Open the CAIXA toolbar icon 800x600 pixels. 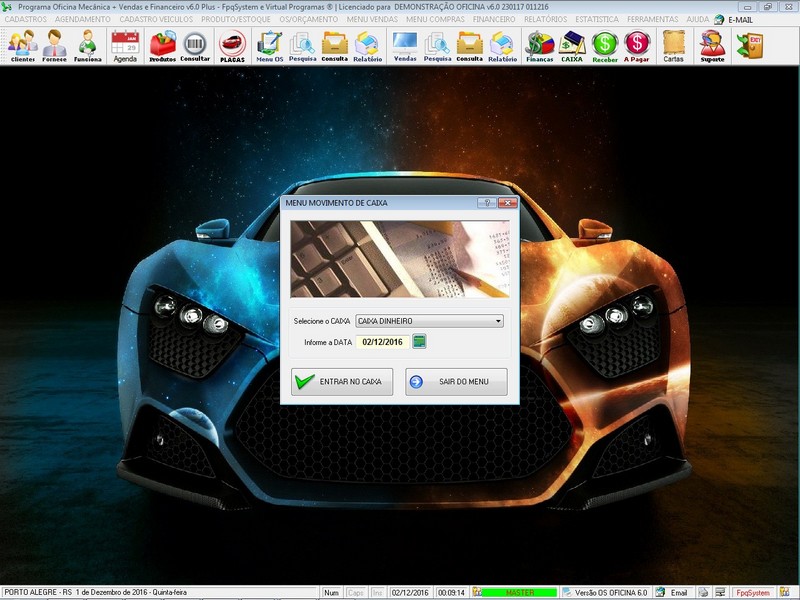coord(572,46)
